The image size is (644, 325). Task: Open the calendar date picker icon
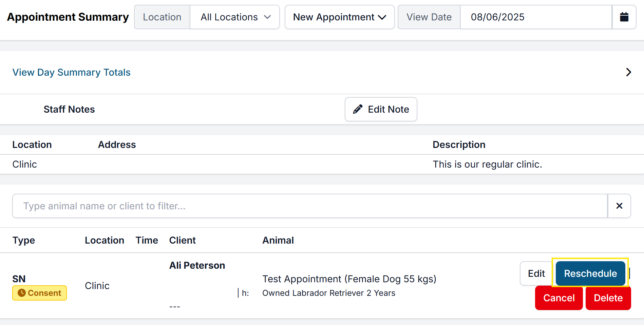point(624,17)
